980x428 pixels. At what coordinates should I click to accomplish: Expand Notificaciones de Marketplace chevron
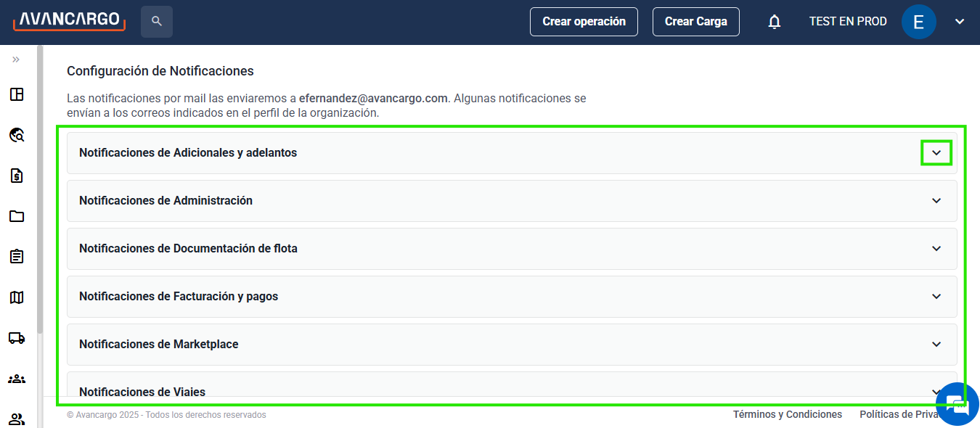[936, 345]
